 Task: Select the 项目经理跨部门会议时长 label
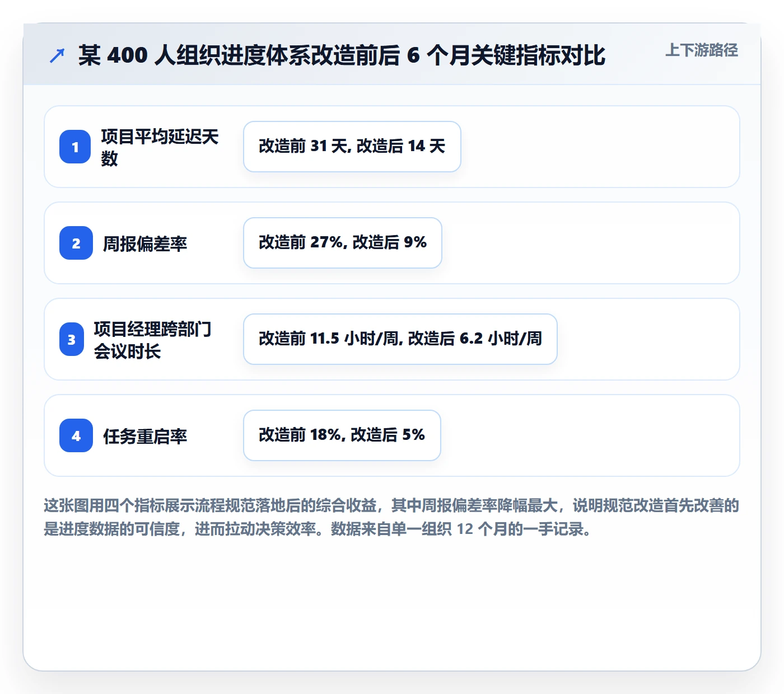pyautogui.click(x=153, y=340)
